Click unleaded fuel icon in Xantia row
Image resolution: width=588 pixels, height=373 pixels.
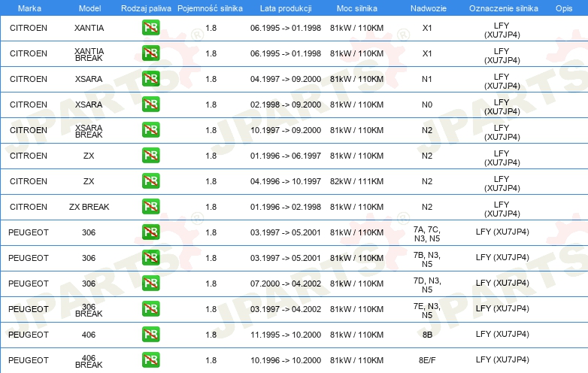point(150,28)
